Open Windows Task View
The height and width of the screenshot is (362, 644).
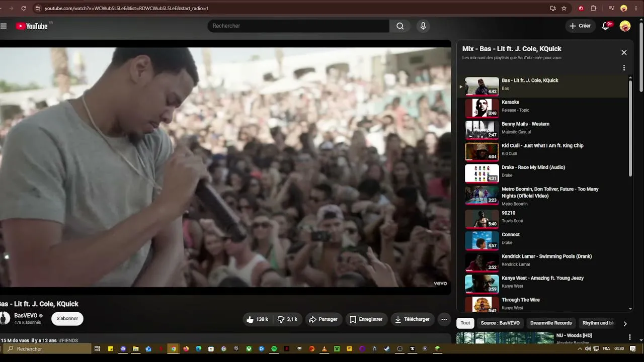pyautogui.click(x=97, y=349)
